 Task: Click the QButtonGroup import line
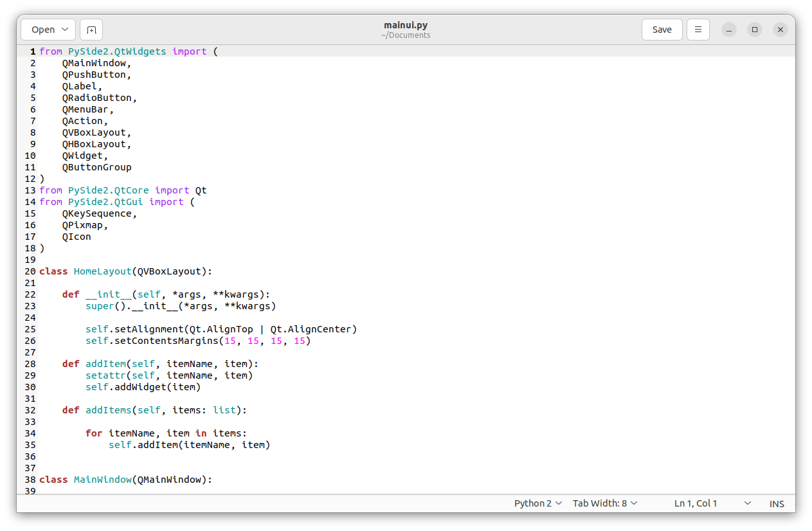click(x=96, y=167)
